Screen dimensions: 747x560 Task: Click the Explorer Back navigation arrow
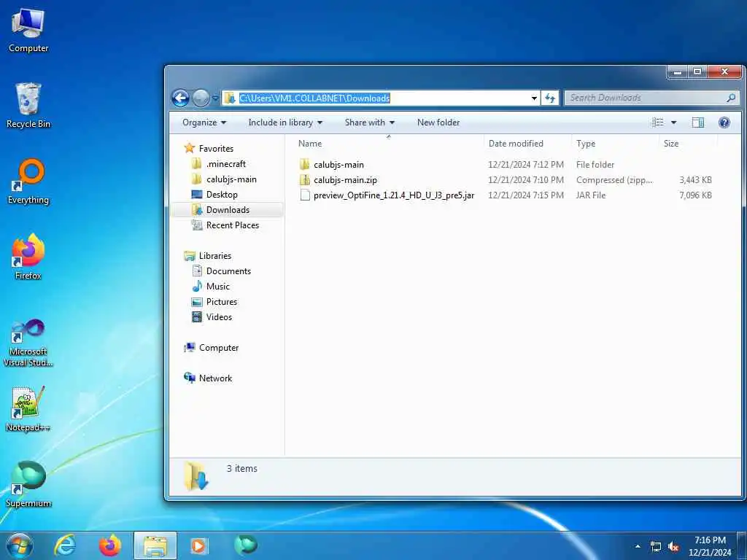point(181,98)
